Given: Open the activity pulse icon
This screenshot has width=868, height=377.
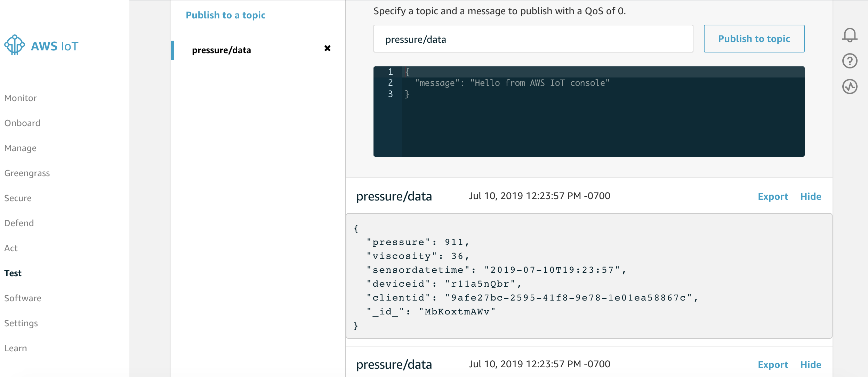Looking at the screenshot, I should [x=849, y=87].
